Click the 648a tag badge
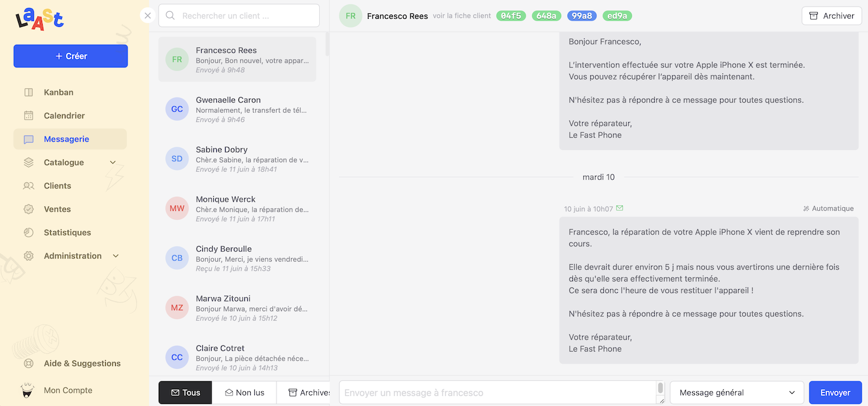Image resolution: width=868 pixels, height=406 pixels. [547, 16]
